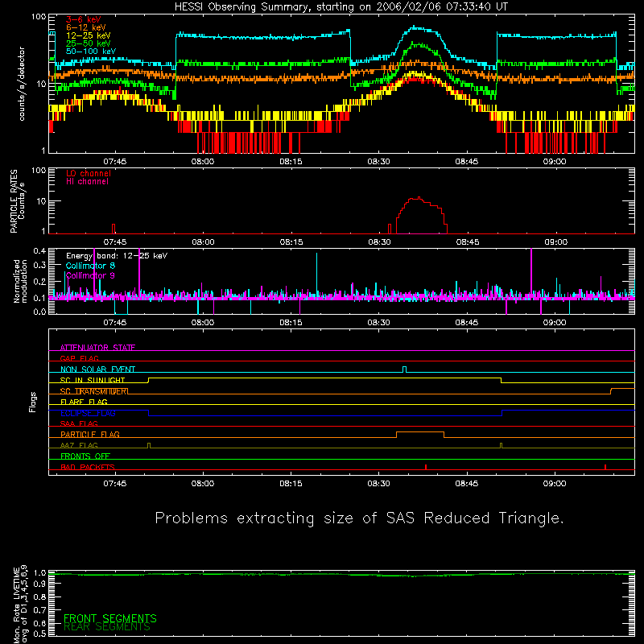Click the counts/s/detector axis label
The height and width of the screenshot is (644, 644).
(x=22, y=84)
